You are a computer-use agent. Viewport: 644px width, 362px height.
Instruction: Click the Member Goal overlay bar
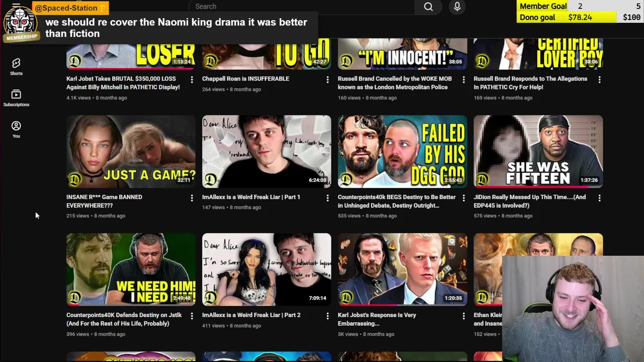tap(580, 6)
